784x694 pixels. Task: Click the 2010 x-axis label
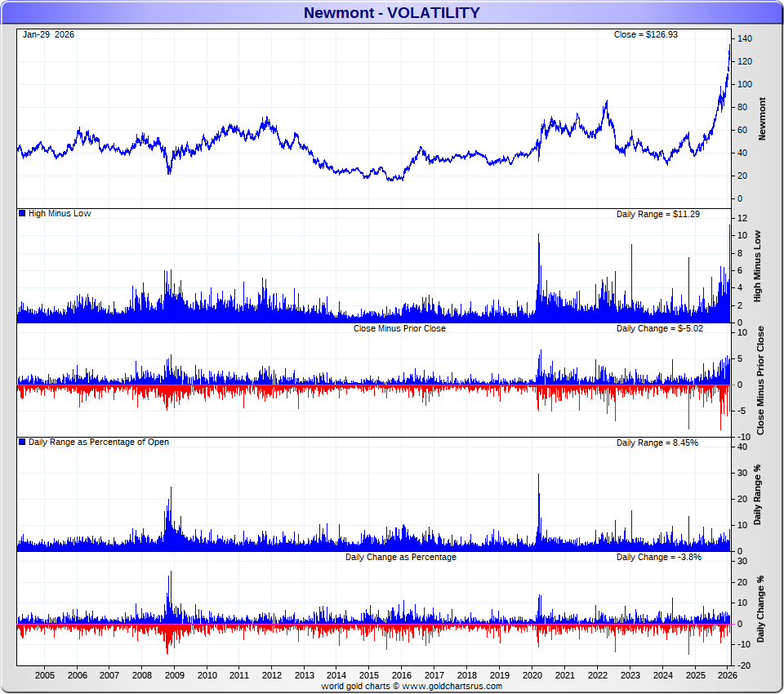coord(207,675)
